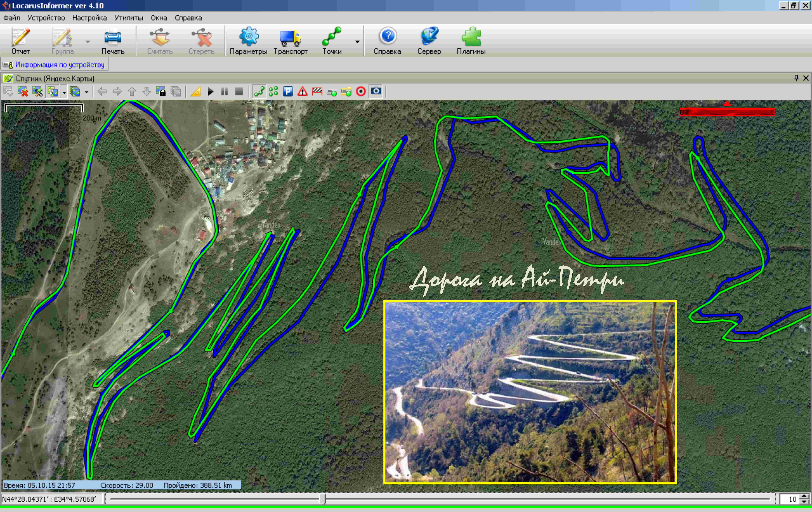Click the red-X delete map icon
The width and height of the screenshot is (812, 512).
(23, 91)
